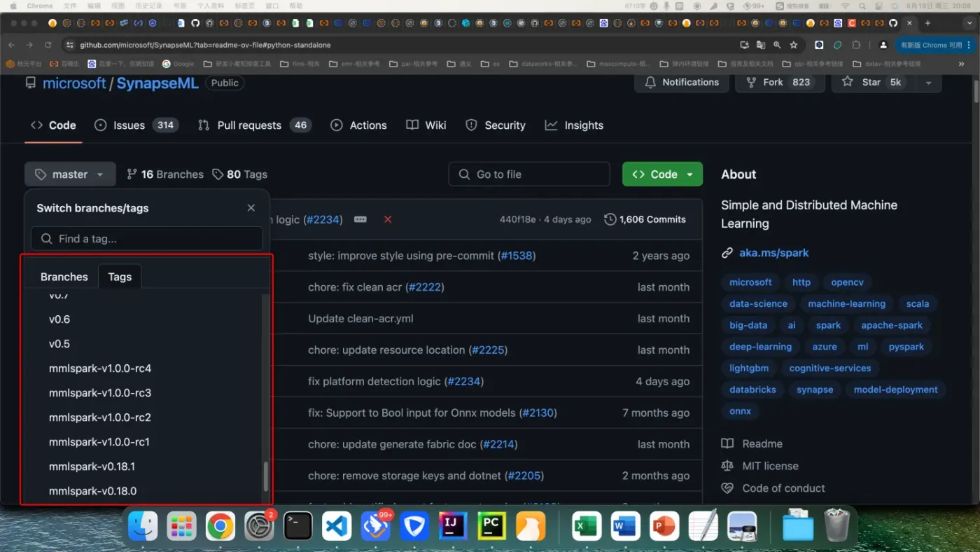
Task: View the 16 Branches list
Action: coord(165,174)
